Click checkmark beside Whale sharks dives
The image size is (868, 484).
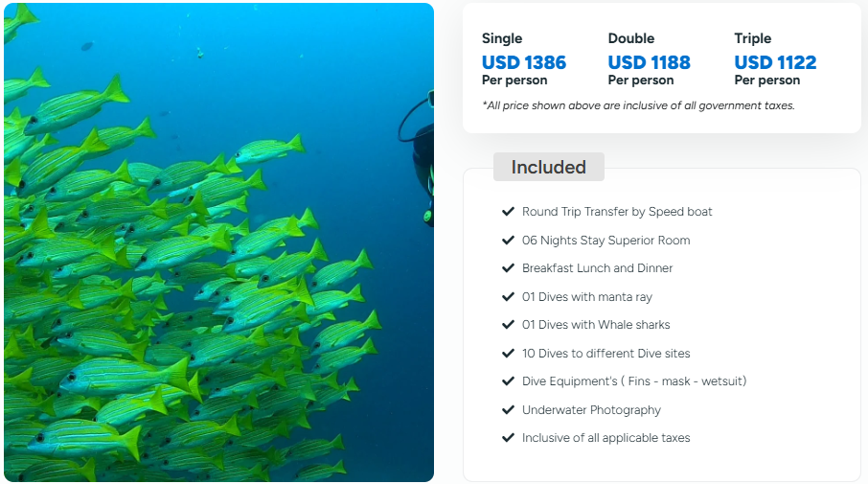pos(508,325)
